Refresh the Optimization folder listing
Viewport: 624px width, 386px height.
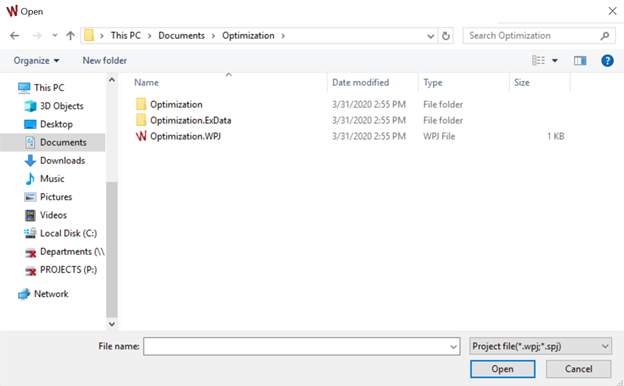tap(446, 36)
